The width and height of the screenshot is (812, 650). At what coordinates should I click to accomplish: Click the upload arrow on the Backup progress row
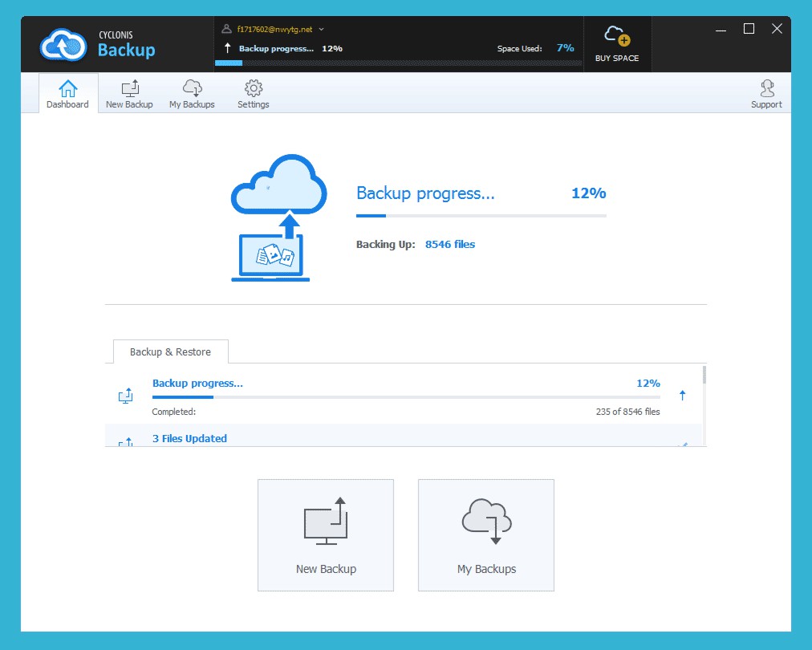[682, 395]
